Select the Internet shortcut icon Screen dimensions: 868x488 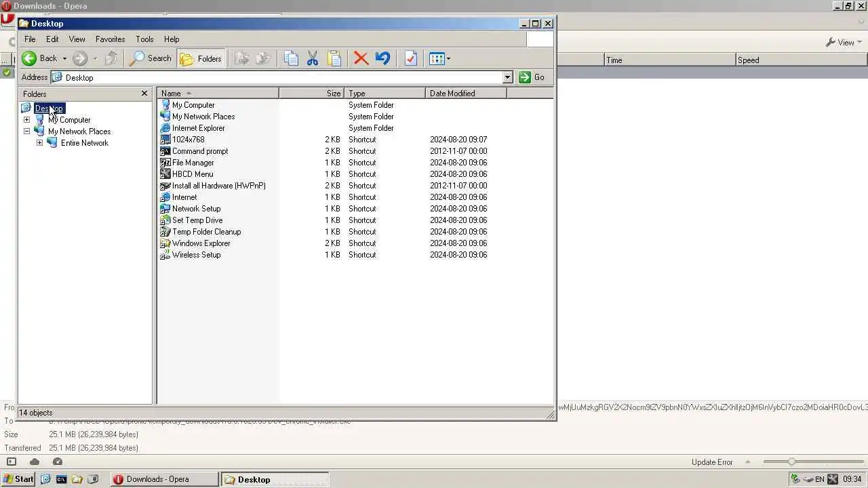(x=165, y=197)
